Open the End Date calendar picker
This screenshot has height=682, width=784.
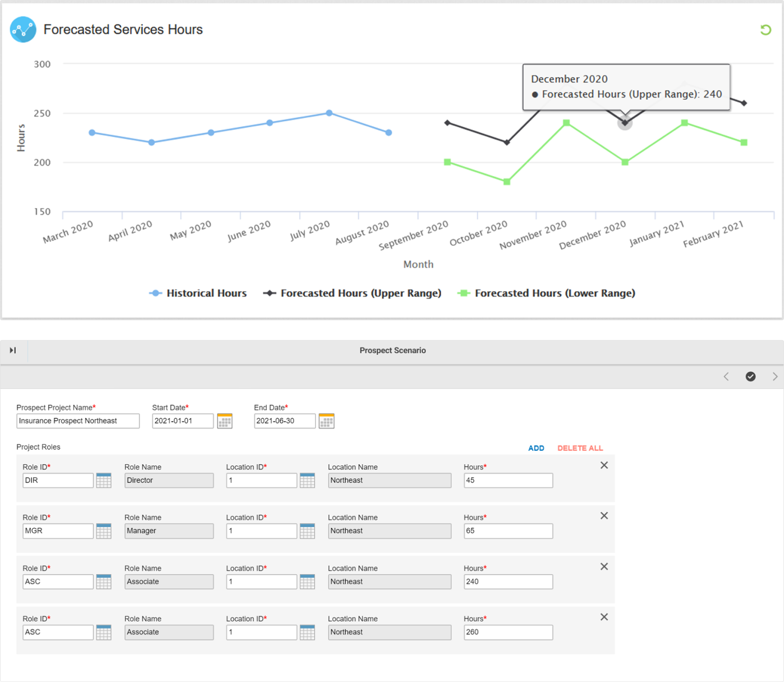[326, 421]
